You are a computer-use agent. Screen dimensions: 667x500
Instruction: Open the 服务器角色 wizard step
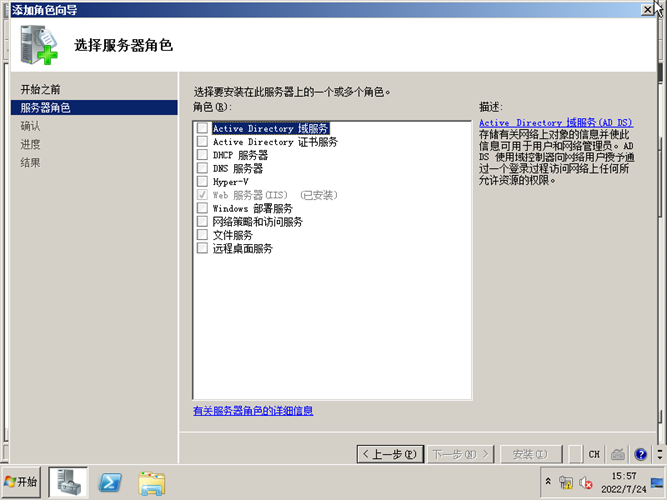click(94, 108)
